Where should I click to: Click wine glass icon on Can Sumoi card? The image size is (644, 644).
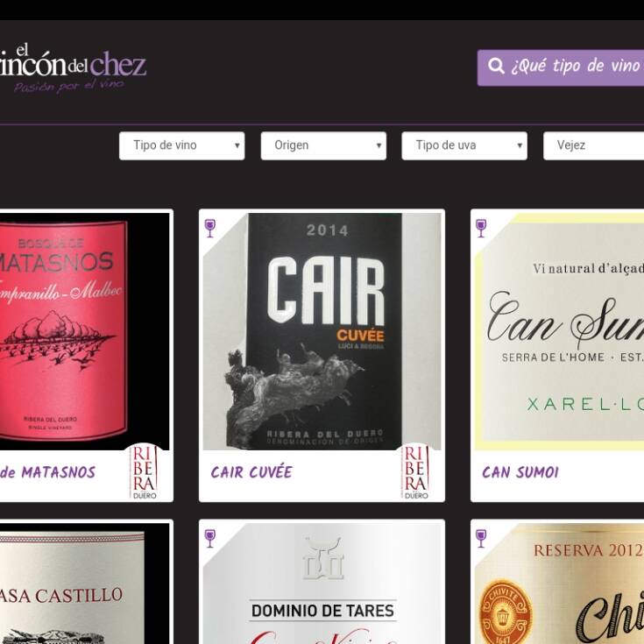pyautogui.click(x=481, y=228)
